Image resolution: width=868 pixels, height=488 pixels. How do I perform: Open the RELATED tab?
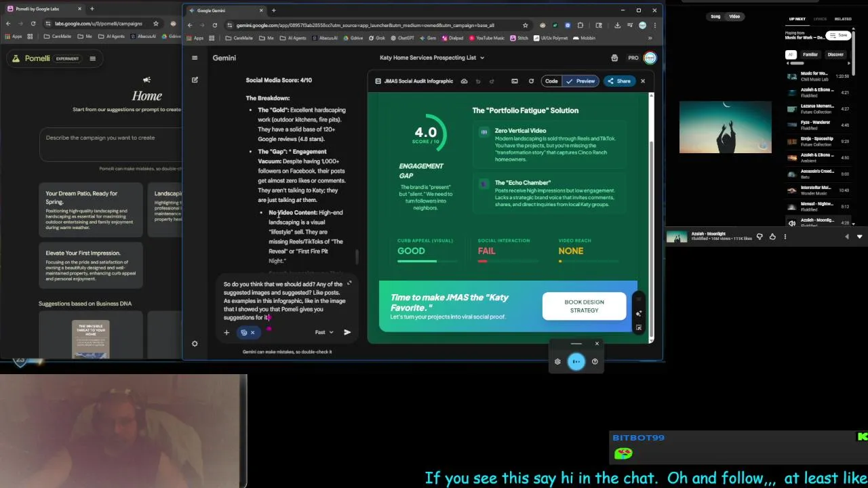pyautogui.click(x=843, y=19)
